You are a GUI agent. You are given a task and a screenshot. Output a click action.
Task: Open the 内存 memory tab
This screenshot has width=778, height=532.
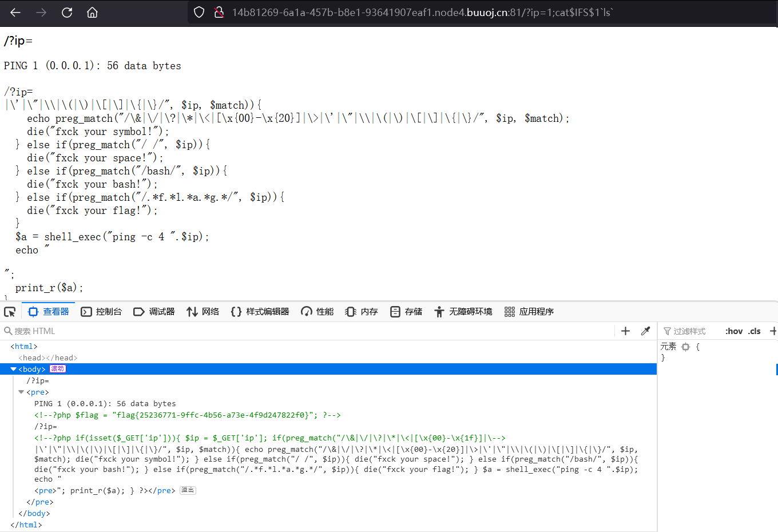pos(362,312)
